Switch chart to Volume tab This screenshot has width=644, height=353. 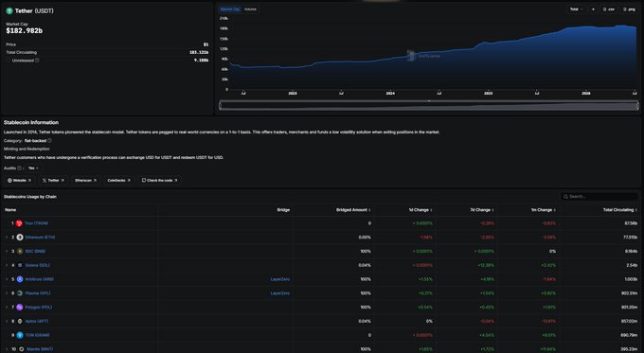[x=250, y=9]
